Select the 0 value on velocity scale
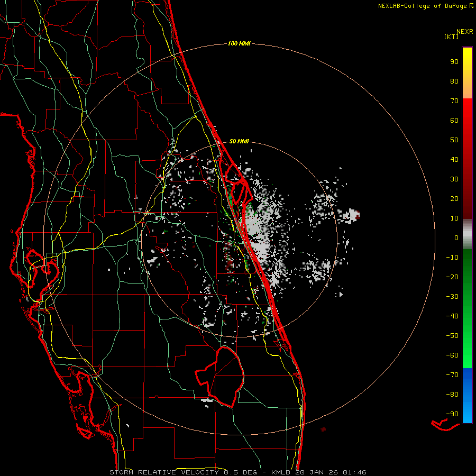 coord(456,237)
